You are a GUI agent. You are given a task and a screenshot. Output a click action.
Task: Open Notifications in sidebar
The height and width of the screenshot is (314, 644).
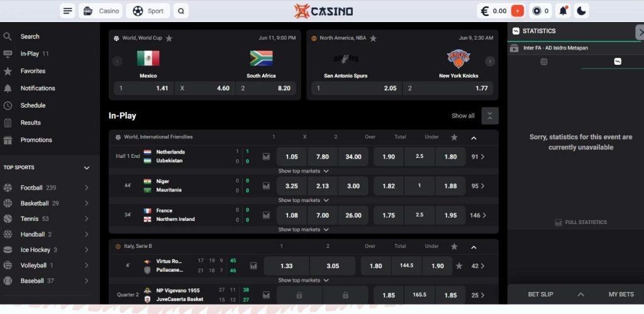(37, 88)
